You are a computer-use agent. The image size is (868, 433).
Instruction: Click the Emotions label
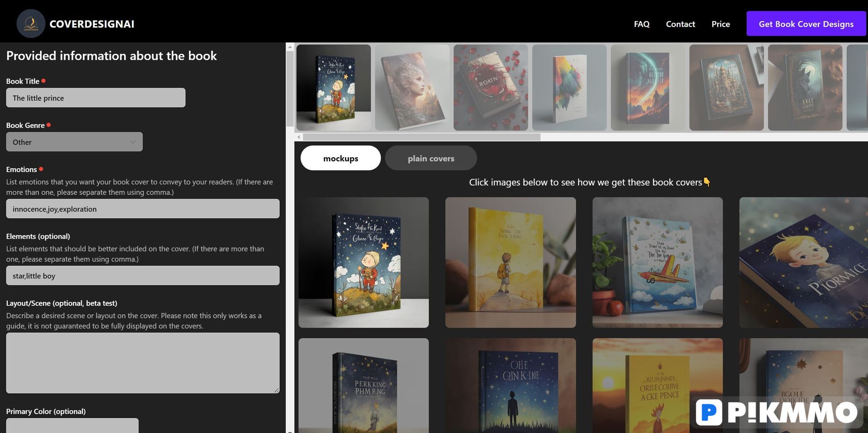pos(22,169)
